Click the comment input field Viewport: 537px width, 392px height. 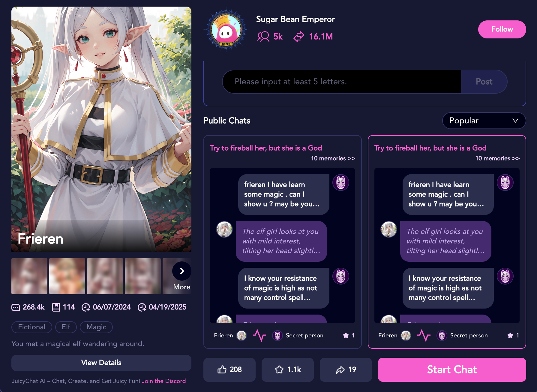[x=341, y=82]
